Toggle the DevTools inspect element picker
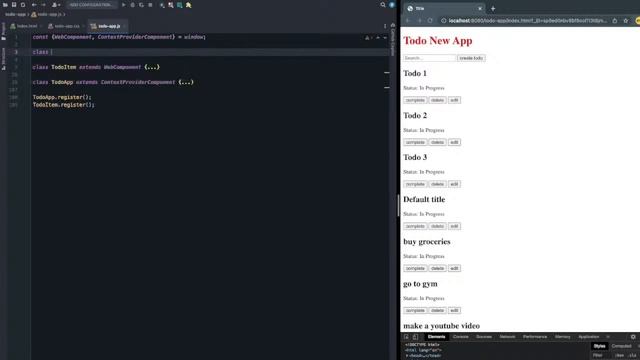 [x=407, y=337]
